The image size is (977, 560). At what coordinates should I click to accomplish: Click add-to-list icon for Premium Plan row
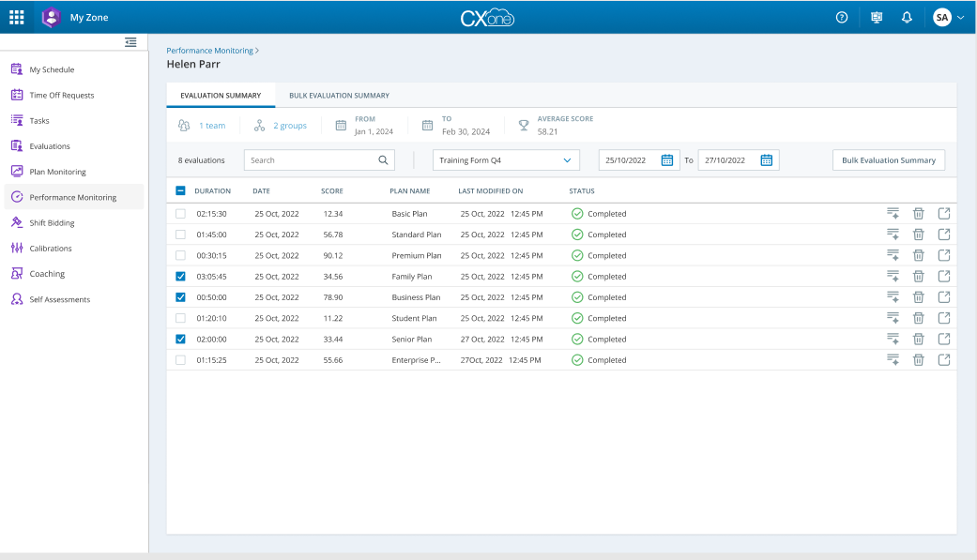(x=893, y=256)
